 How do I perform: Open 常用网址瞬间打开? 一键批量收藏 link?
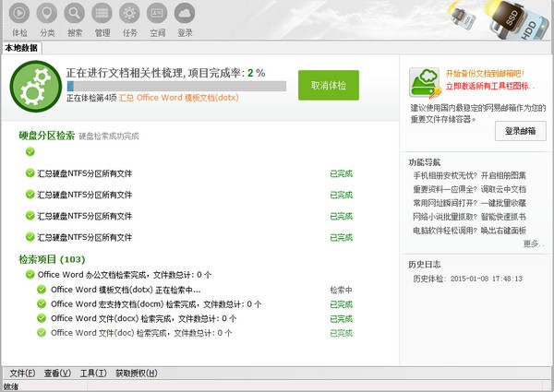tap(470, 203)
